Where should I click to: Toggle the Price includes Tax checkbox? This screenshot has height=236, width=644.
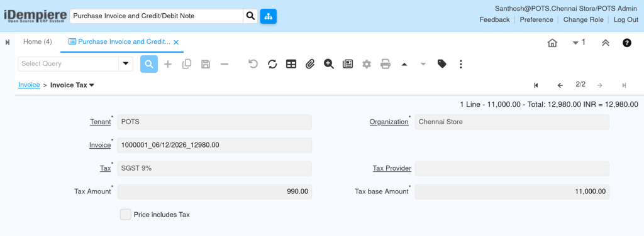[x=125, y=214]
